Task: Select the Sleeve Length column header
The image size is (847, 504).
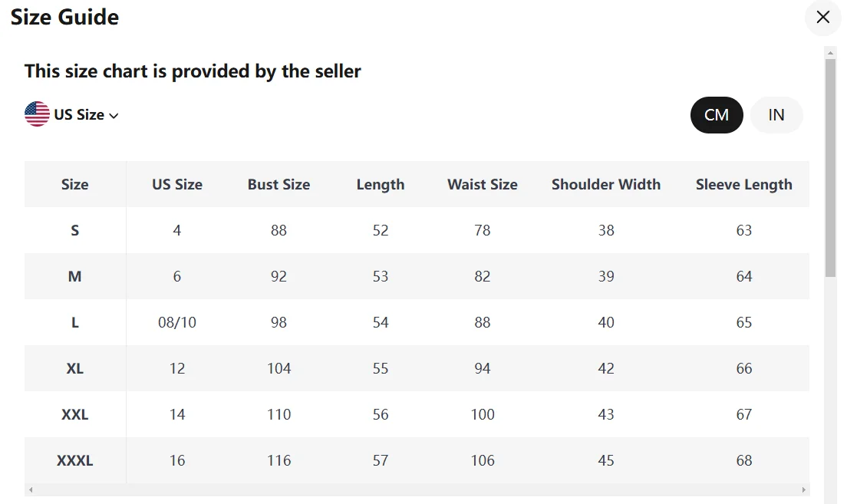Action: pos(744,184)
